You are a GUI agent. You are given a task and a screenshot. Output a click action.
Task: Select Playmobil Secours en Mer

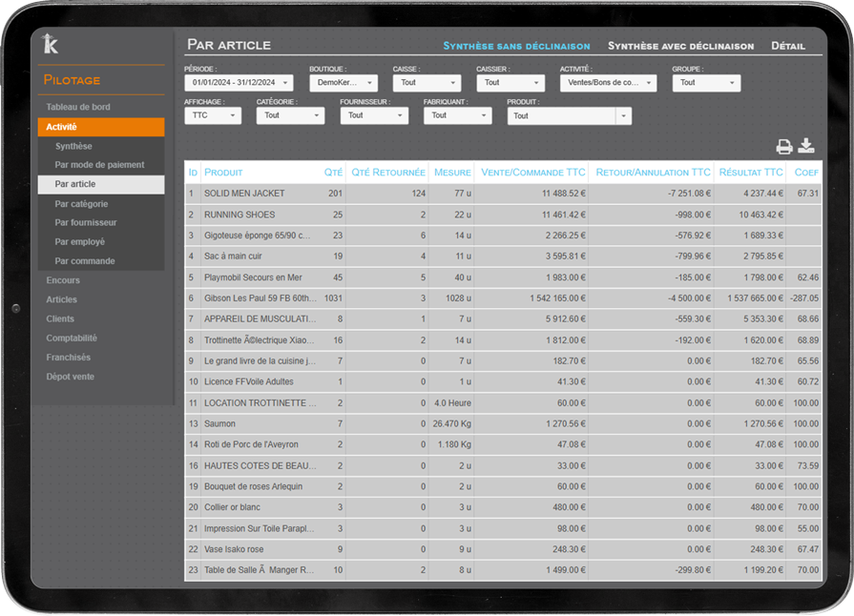253,277
